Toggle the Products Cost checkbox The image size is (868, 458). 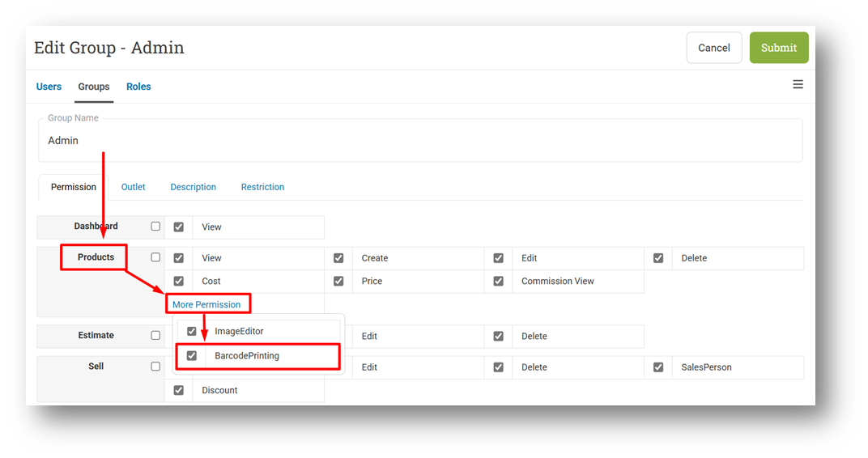[x=179, y=281]
